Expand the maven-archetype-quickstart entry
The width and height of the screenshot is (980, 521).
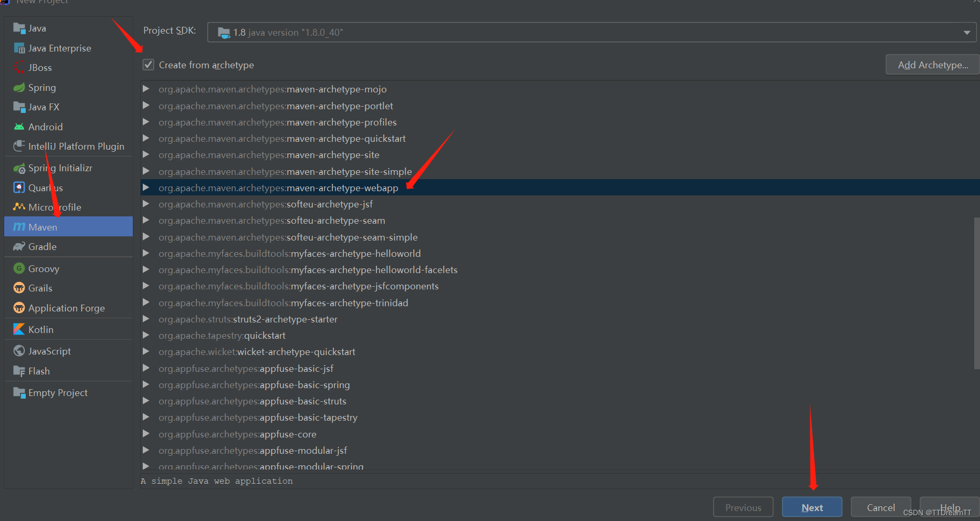click(146, 138)
